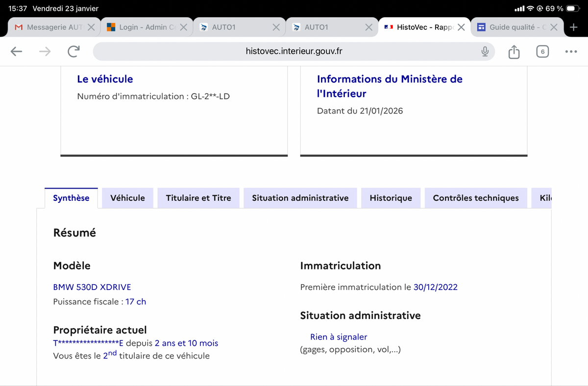Viewport: 588px width, 386px height.
Task: Open the Situation administrative tab
Action: click(300, 198)
